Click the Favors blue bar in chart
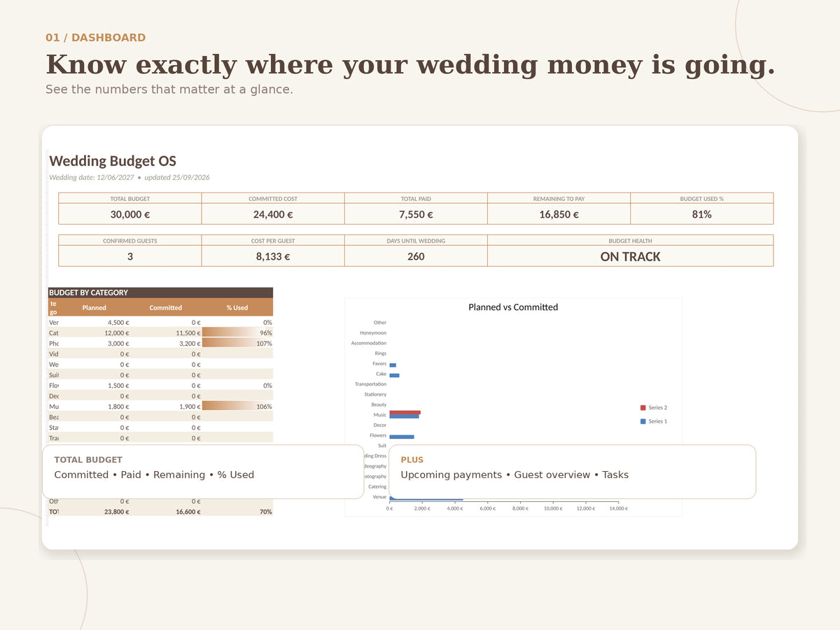Image resolution: width=840 pixels, height=630 pixels. (x=393, y=365)
